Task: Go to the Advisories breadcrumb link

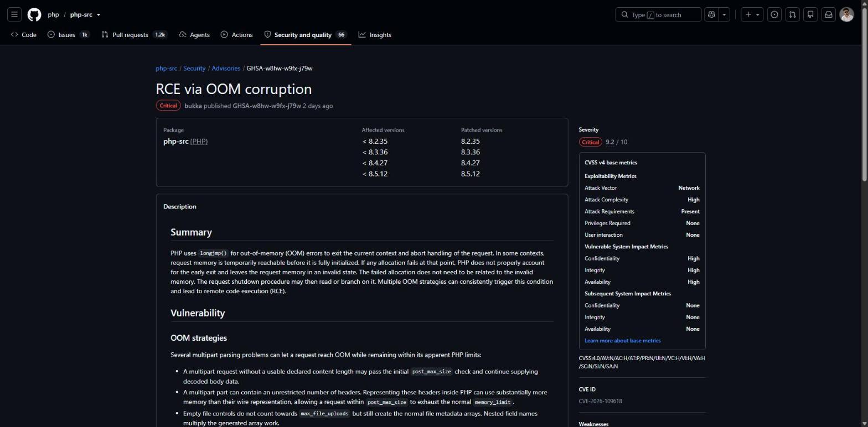Action: [226, 69]
